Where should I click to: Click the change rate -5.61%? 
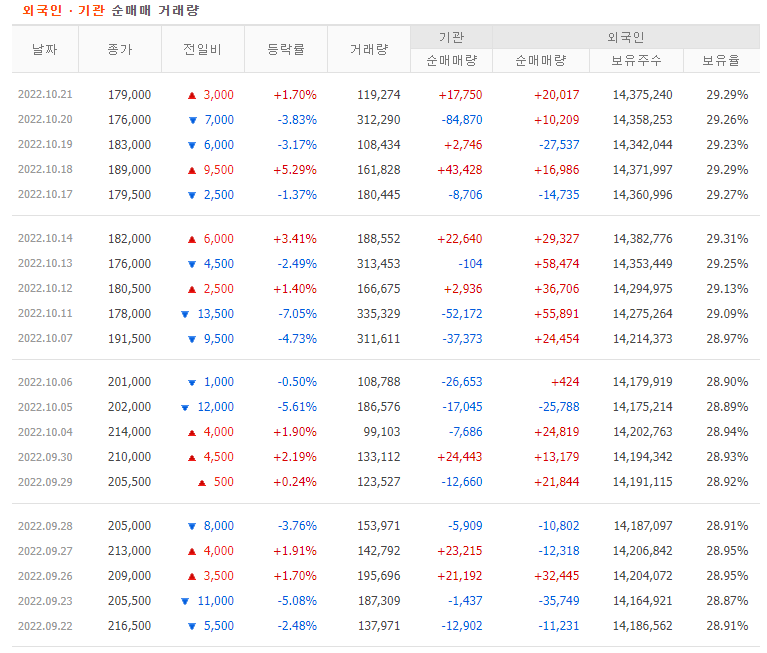297,407
